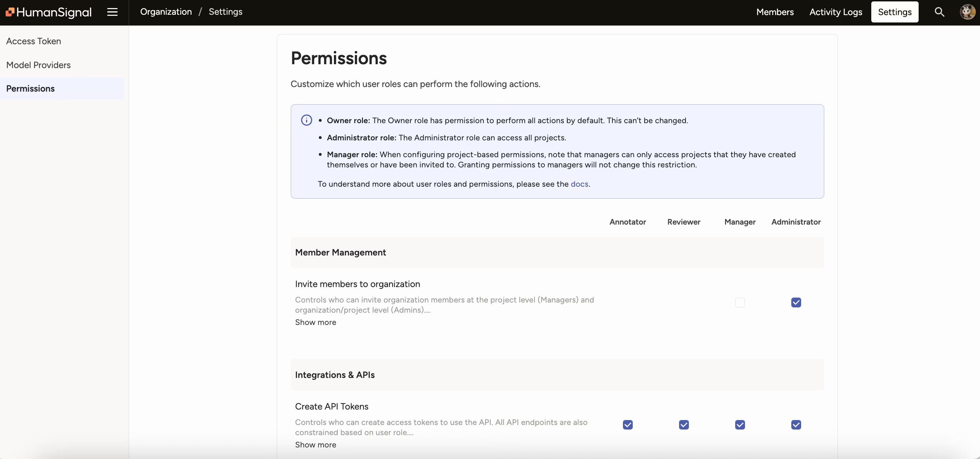Click the user profile avatar

point(967,12)
